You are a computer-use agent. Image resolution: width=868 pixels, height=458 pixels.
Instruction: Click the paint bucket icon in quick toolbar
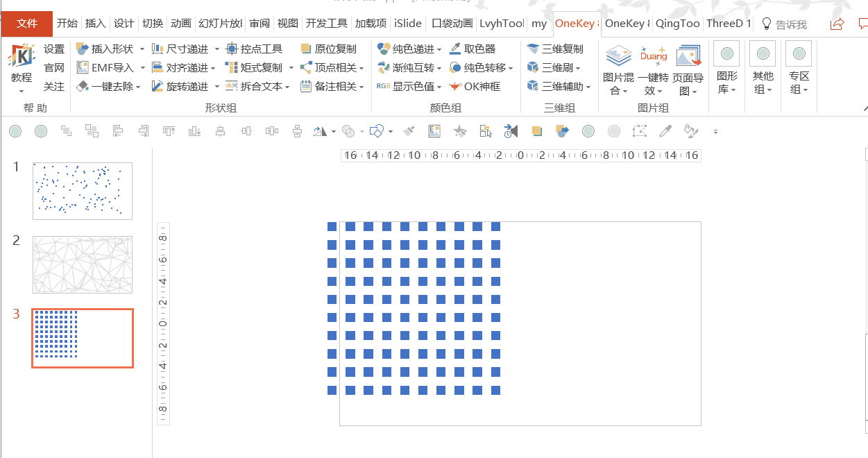coord(690,131)
